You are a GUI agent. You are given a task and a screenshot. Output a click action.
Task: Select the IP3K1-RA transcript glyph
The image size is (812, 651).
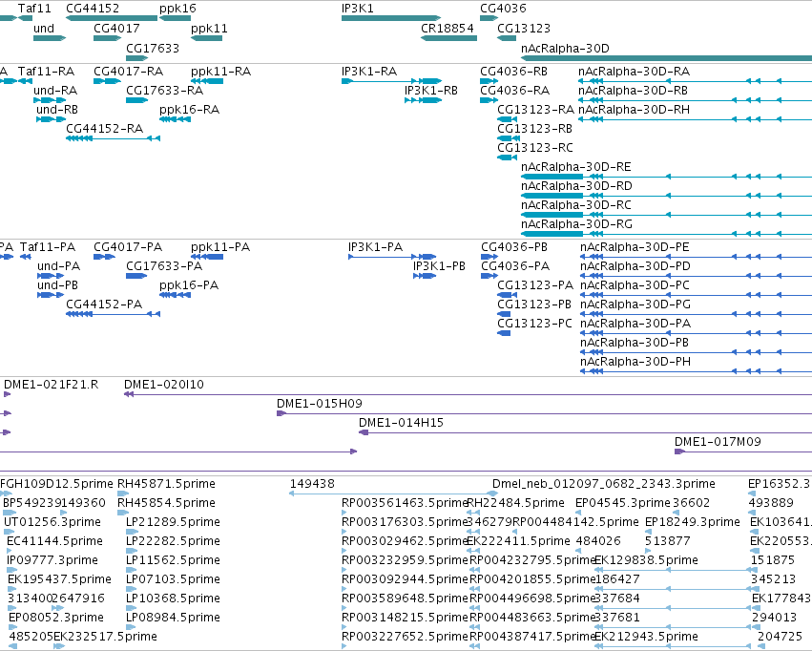pos(391,81)
